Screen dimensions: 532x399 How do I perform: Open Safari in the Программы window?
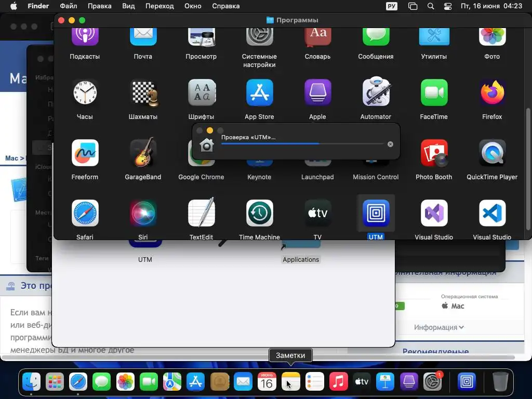pyautogui.click(x=85, y=213)
